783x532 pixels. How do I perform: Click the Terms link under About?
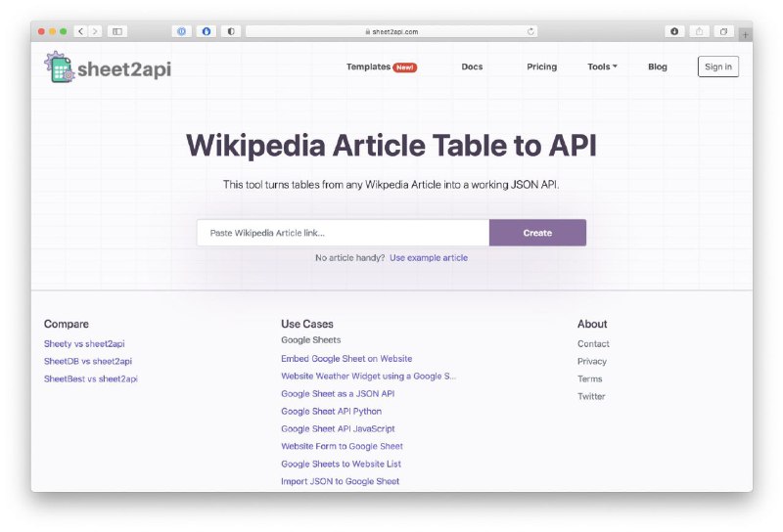pyautogui.click(x=590, y=378)
